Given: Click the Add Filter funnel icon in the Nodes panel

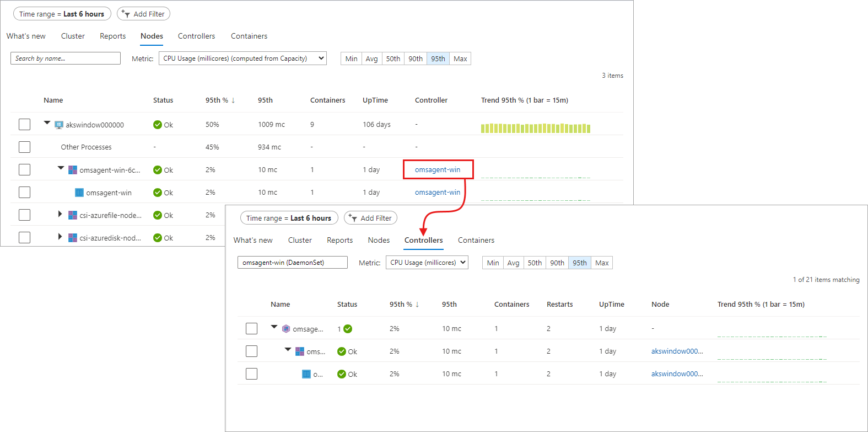Looking at the screenshot, I should pyautogui.click(x=126, y=14).
